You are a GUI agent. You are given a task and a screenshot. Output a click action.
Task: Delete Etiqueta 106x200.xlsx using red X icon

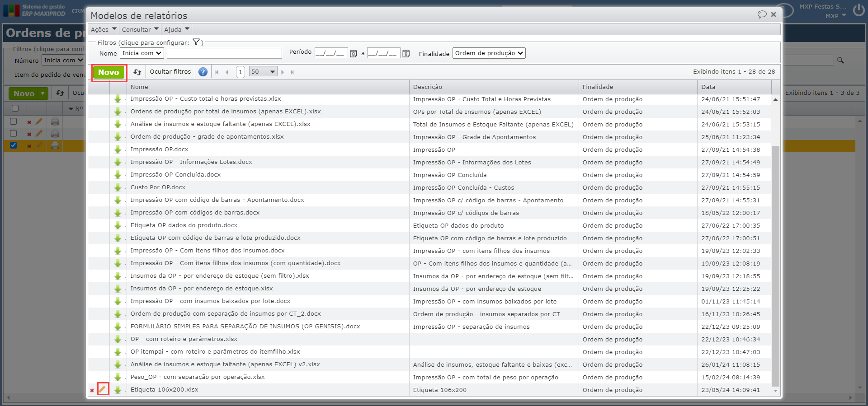92,390
